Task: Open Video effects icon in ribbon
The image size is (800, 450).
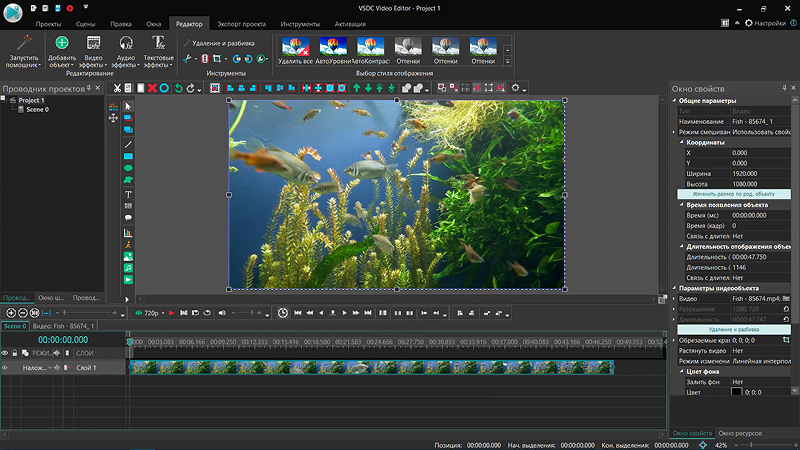Action: [x=93, y=43]
